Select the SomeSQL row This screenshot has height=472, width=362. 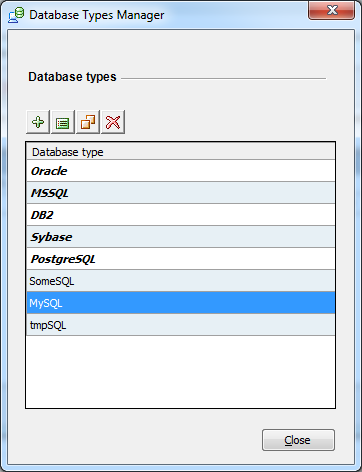[x=181, y=281]
